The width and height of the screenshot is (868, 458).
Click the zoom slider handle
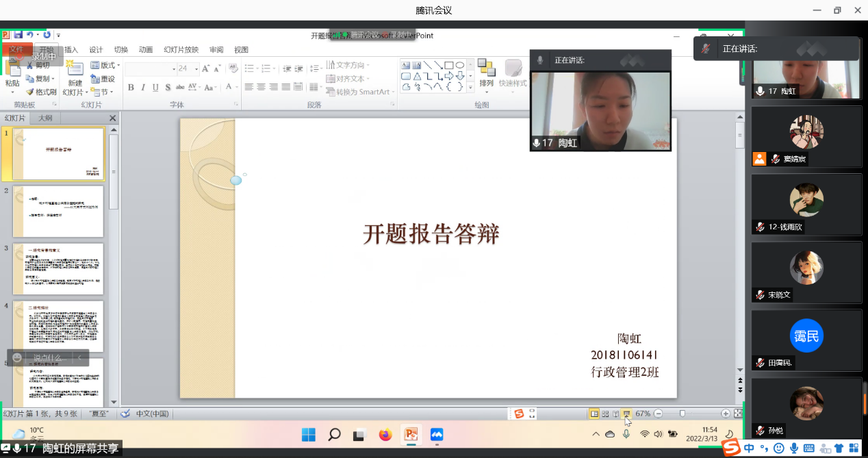tap(682, 414)
